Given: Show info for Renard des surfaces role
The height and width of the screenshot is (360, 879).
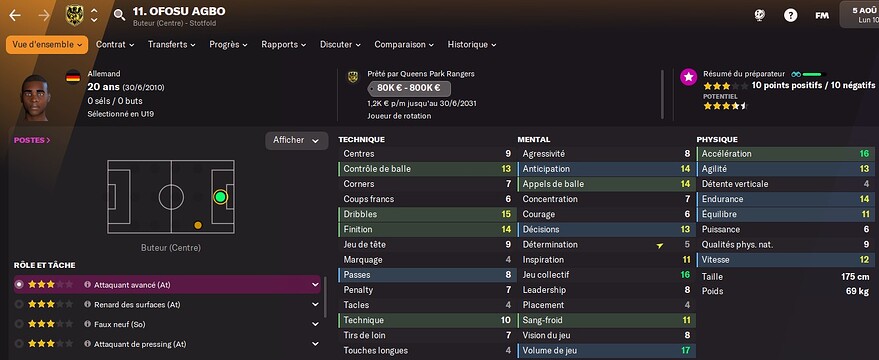Looking at the screenshot, I should pos(87,304).
